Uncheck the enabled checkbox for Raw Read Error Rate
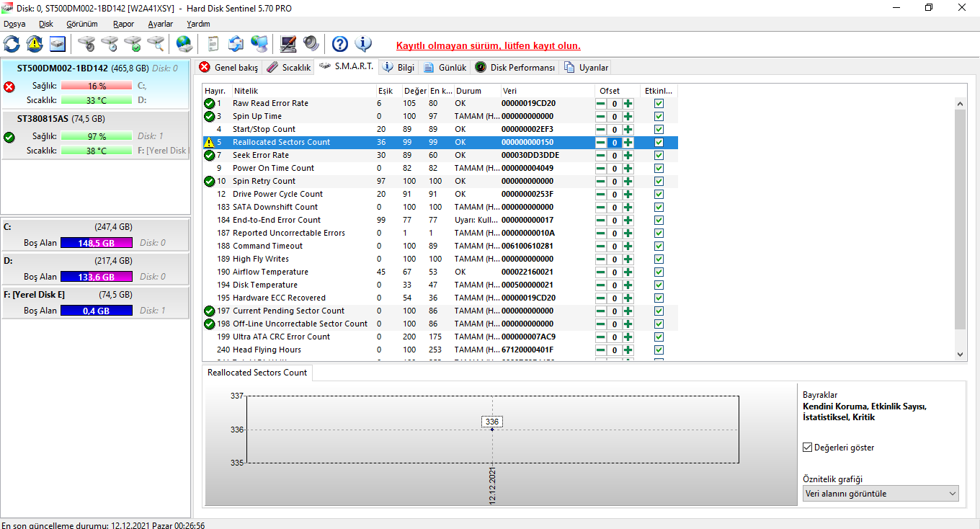 pos(659,104)
